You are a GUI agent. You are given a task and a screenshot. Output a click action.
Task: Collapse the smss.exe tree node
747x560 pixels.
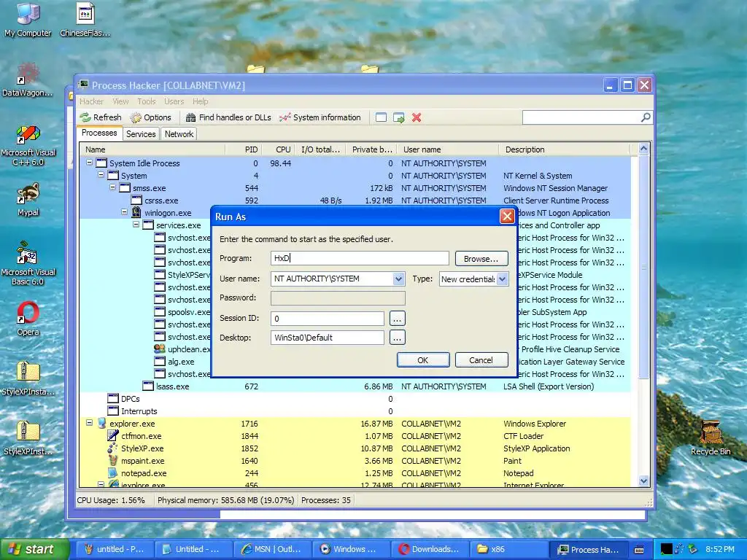coord(113,187)
